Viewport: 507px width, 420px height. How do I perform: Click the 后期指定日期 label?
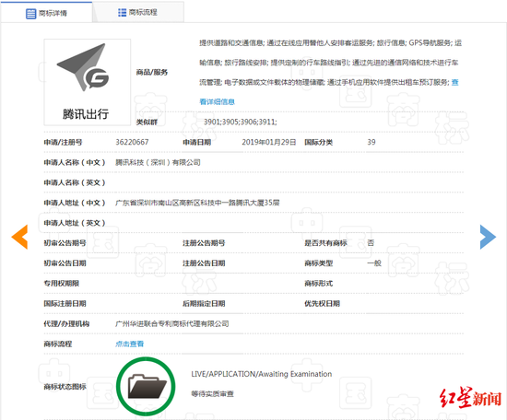point(204,303)
